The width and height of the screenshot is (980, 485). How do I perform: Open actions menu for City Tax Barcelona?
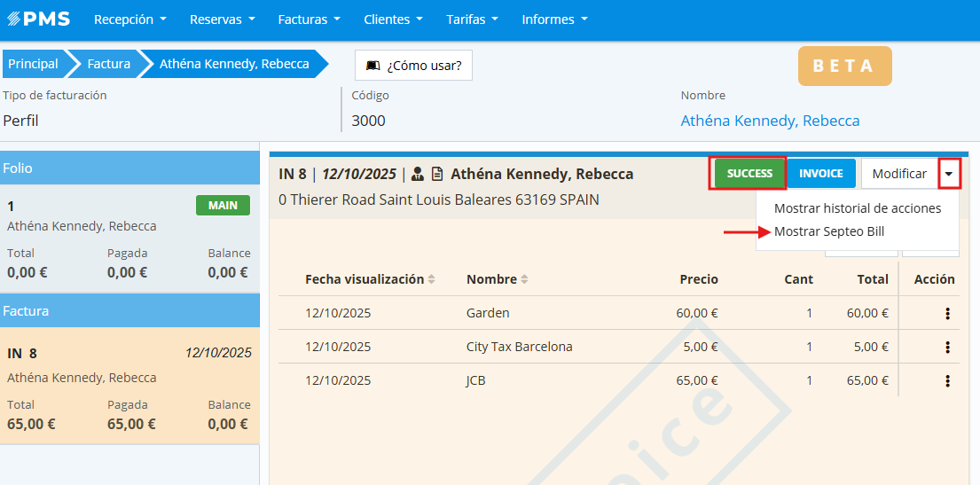point(947,347)
